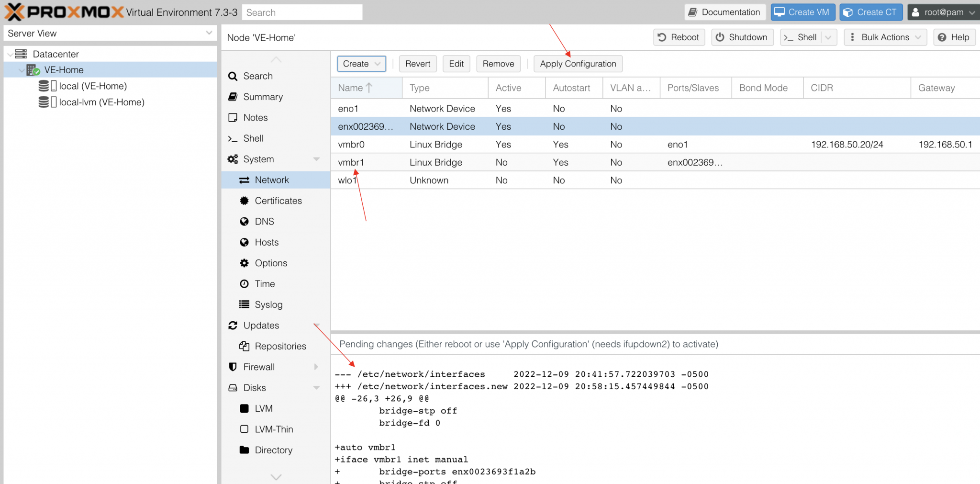Open the Syslog icon
The width and height of the screenshot is (980, 484).
coord(244,304)
